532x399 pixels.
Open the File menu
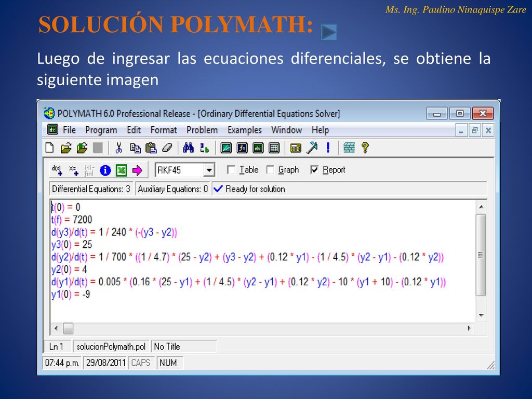69,130
